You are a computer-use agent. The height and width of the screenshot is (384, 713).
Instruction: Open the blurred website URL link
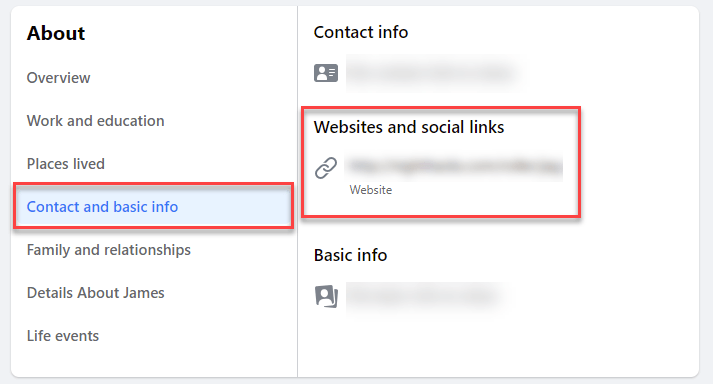(x=454, y=167)
